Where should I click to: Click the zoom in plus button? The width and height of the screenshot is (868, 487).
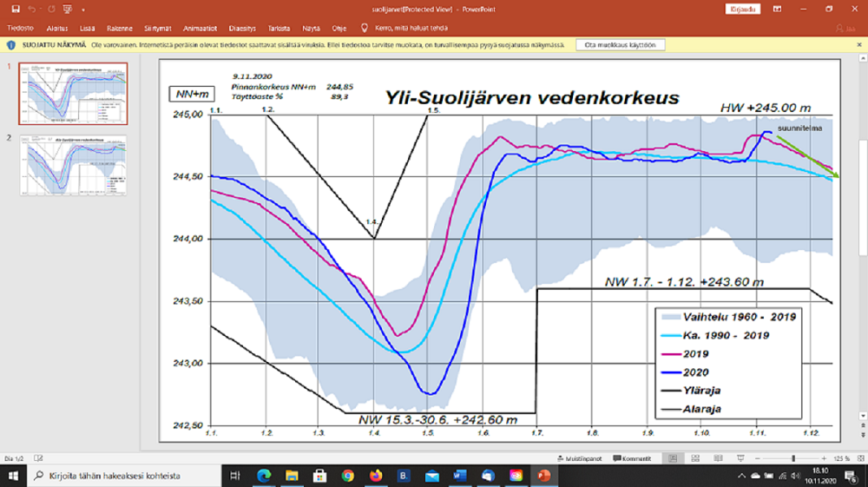tap(824, 458)
